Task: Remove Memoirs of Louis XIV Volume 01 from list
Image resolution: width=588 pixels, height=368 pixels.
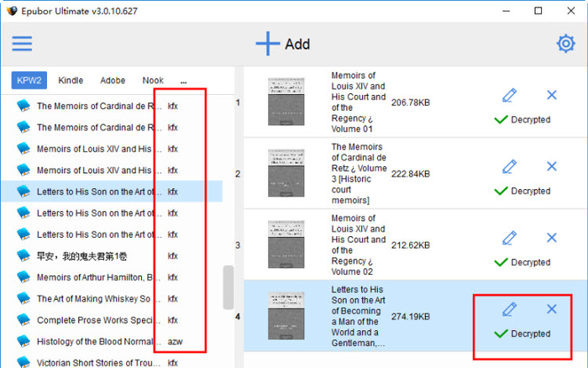Action: pos(552,95)
